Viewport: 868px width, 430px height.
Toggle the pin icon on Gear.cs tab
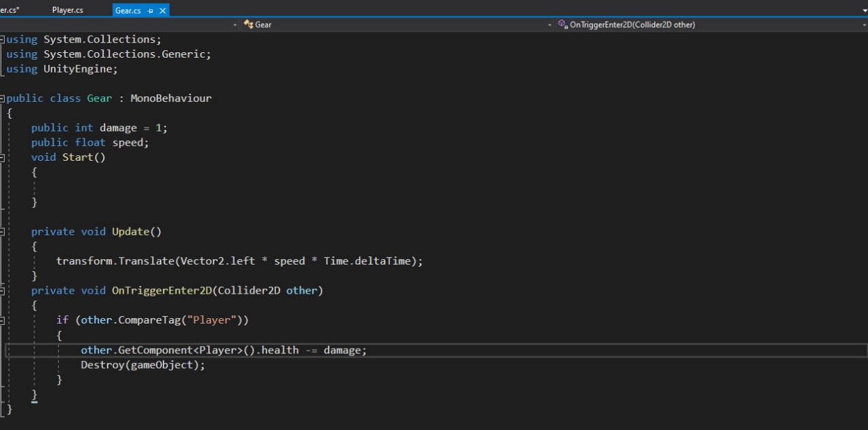(x=151, y=11)
